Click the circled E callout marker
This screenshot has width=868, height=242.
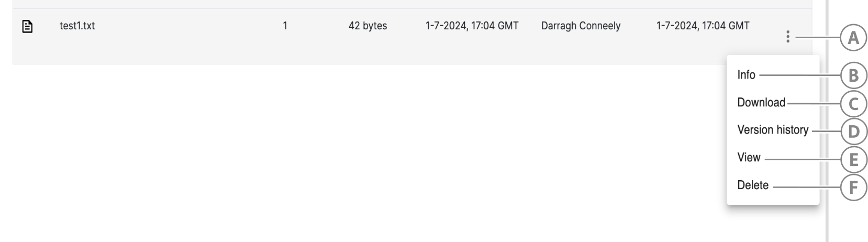853,159
